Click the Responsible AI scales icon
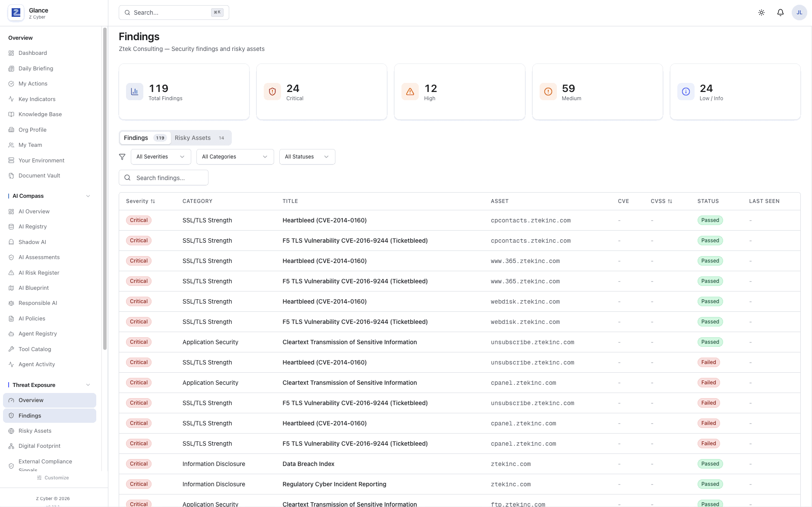Viewport: 812px width, 507px height. (x=11, y=303)
